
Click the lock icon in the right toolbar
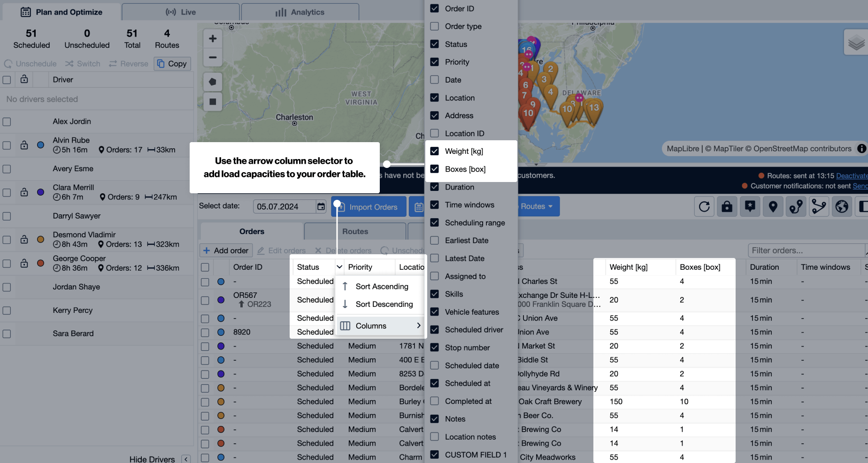click(x=727, y=206)
